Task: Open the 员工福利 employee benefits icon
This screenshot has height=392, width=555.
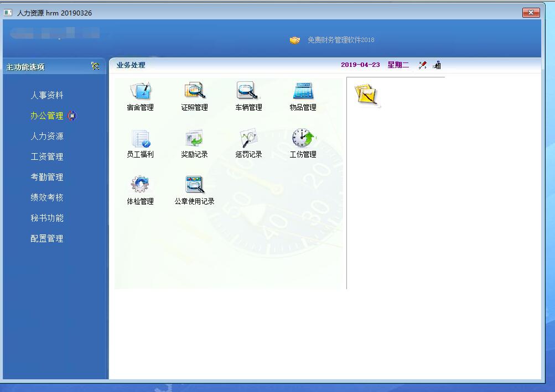Action: 140,138
